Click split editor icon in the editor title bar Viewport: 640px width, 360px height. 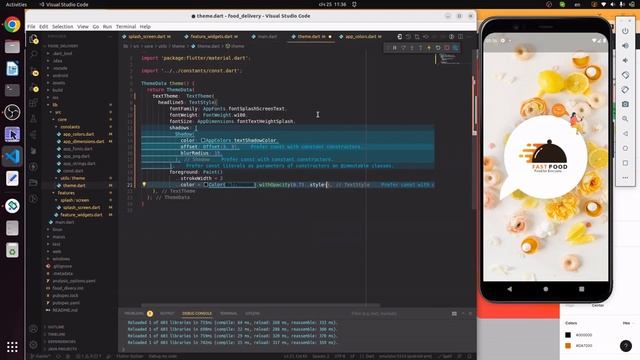point(460,37)
